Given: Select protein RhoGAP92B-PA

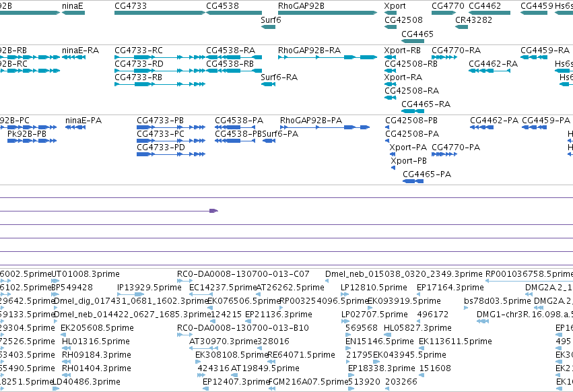Looking at the screenshot, I should (x=325, y=127).
